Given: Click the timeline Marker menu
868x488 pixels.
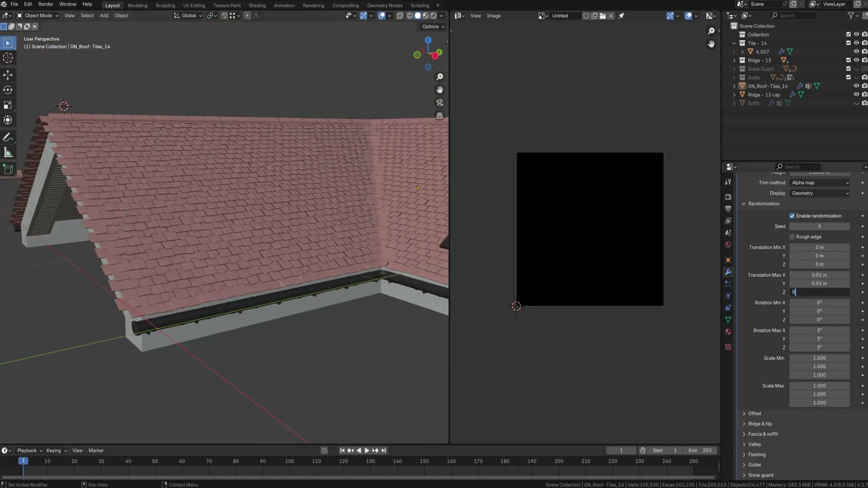Looking at the screenshot, I should pyautogui.click(x=96, y=450).
